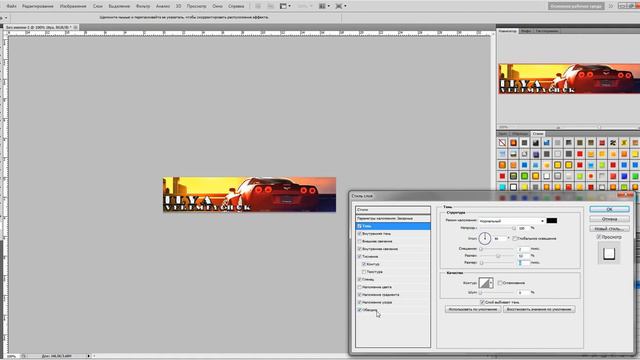Open the Редактирование menu
640x360 pixels.
tap(38, 6)
